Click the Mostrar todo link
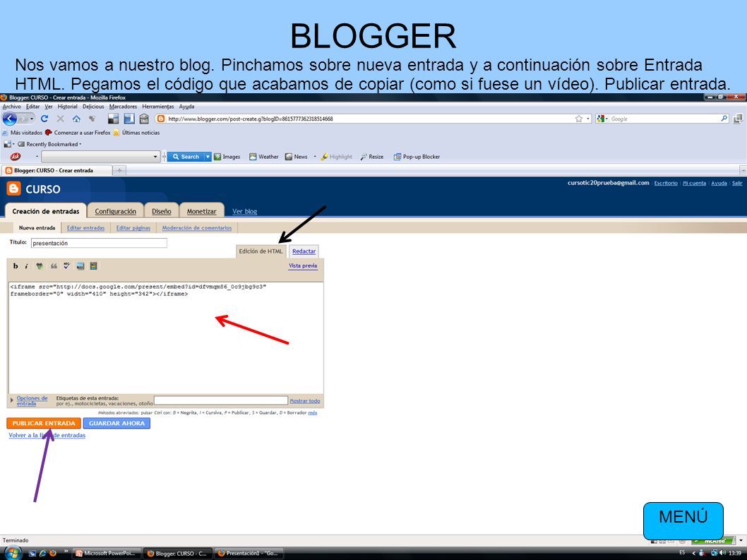The image size is (747, 560). (x=305, y=401)
